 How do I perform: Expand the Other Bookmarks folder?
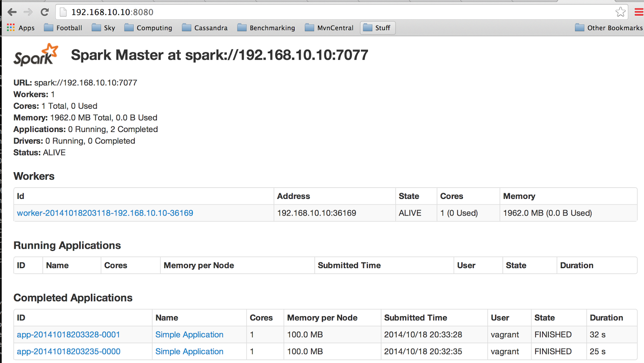[609, 28]
